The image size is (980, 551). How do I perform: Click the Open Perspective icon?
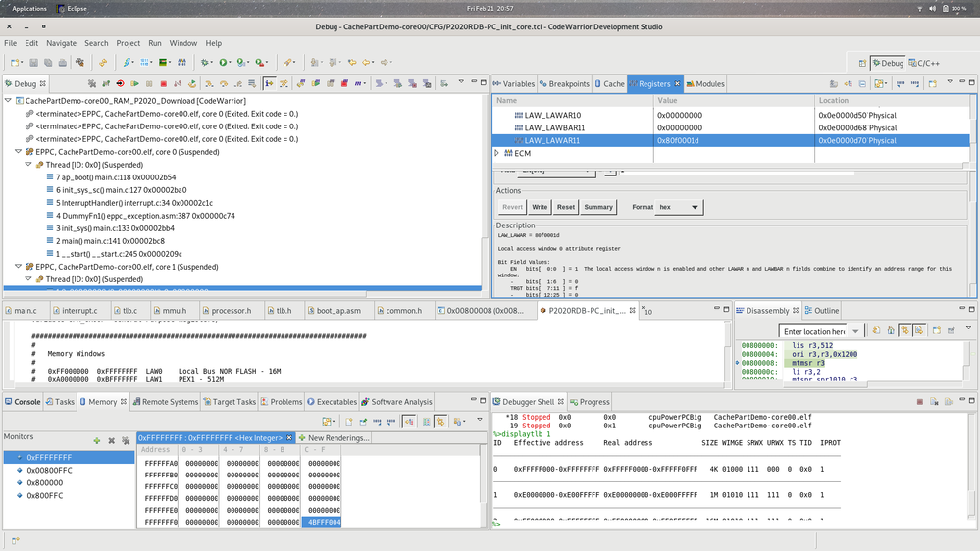click(862, 63)
